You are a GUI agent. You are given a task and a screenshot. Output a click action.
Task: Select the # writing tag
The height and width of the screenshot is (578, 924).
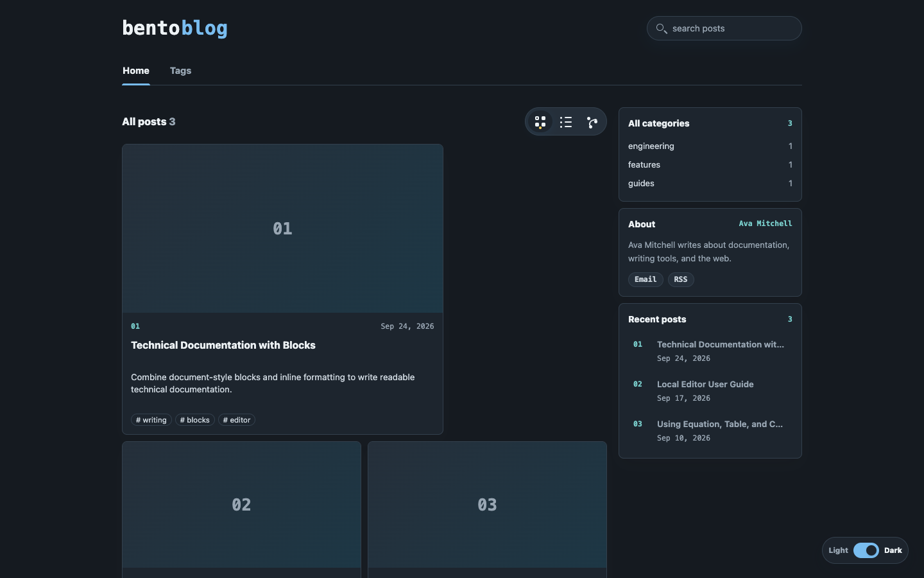[x=151, y=420]
